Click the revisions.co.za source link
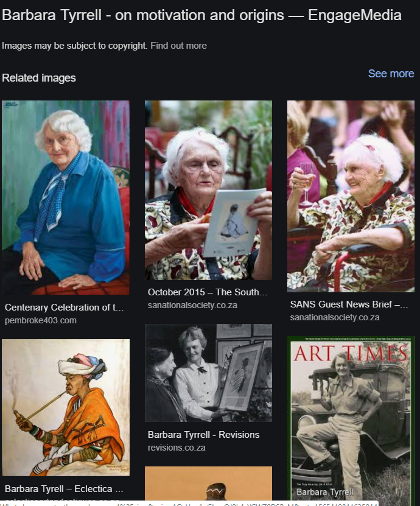420x506 pixels. pos(177,448)
